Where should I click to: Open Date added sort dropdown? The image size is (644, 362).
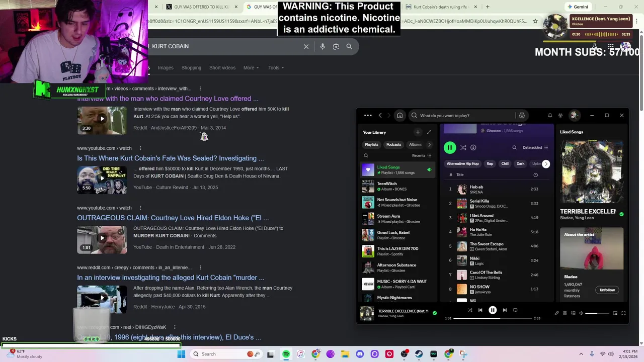[535, 147]
